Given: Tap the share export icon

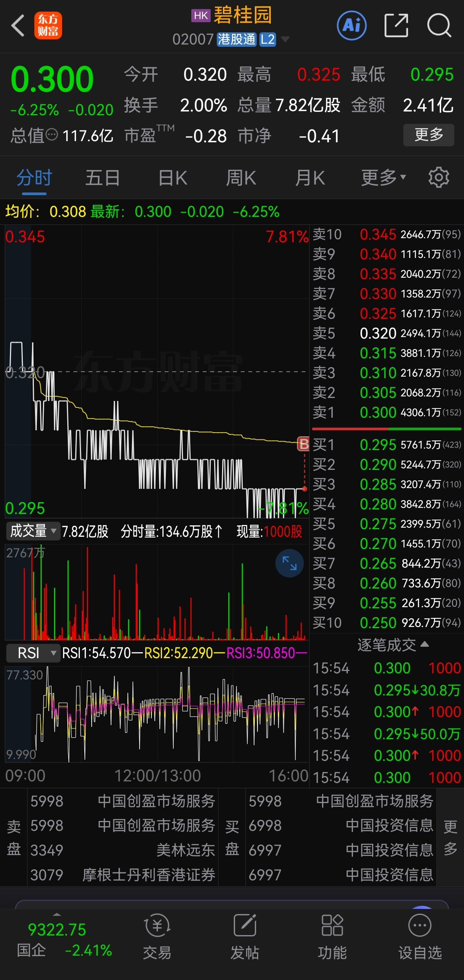Looking at the screenshot, I should [396, 26].
